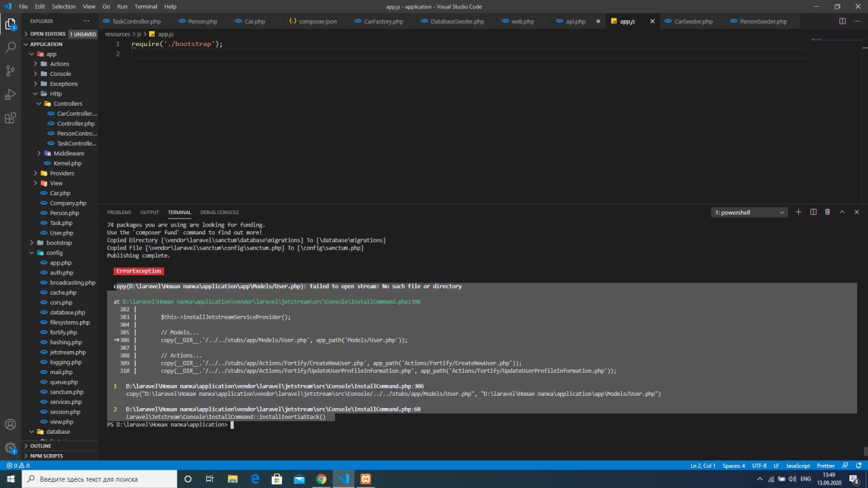Click UTF-8 encoding in status bar

pos(759,466)
